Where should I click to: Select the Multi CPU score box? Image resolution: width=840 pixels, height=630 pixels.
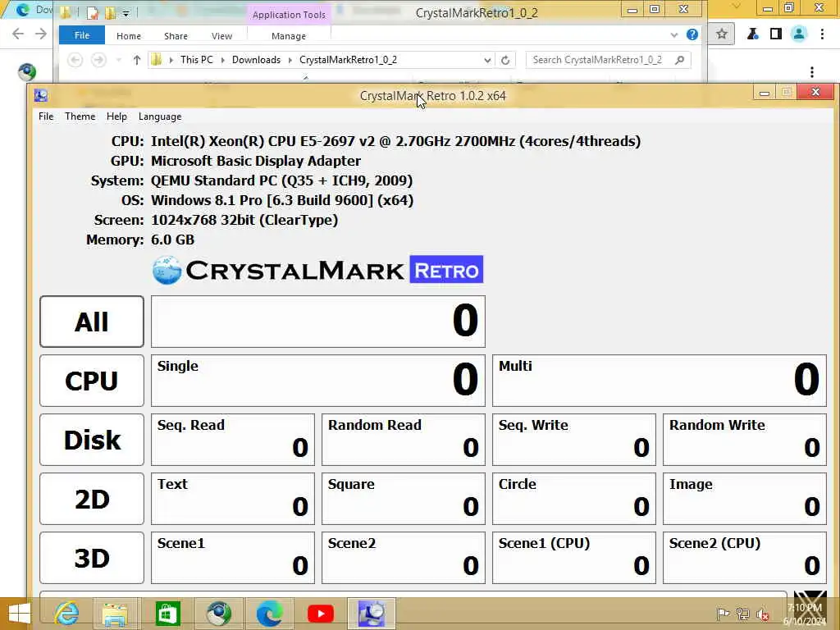[x=660, y=381]
